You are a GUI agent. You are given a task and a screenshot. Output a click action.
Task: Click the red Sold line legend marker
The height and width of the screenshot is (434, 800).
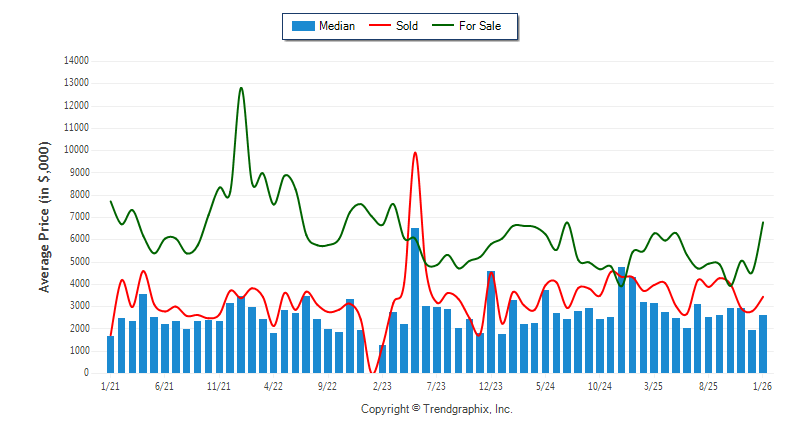pyautogui.click(x=380, y=26)
